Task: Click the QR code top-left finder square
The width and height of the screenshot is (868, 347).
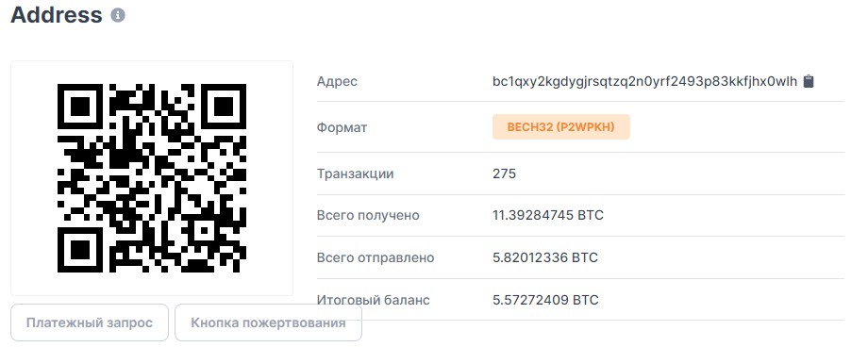Action: pos(80,107)
